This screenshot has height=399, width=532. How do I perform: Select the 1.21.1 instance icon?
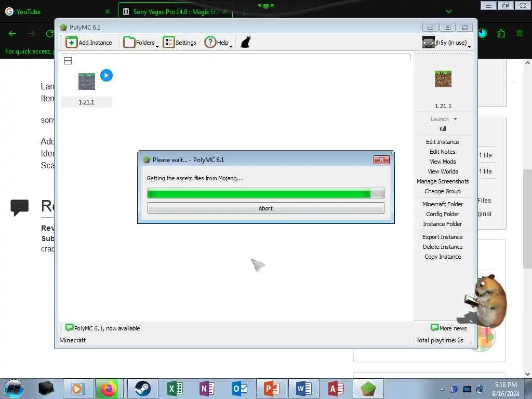tap(87, 82)
